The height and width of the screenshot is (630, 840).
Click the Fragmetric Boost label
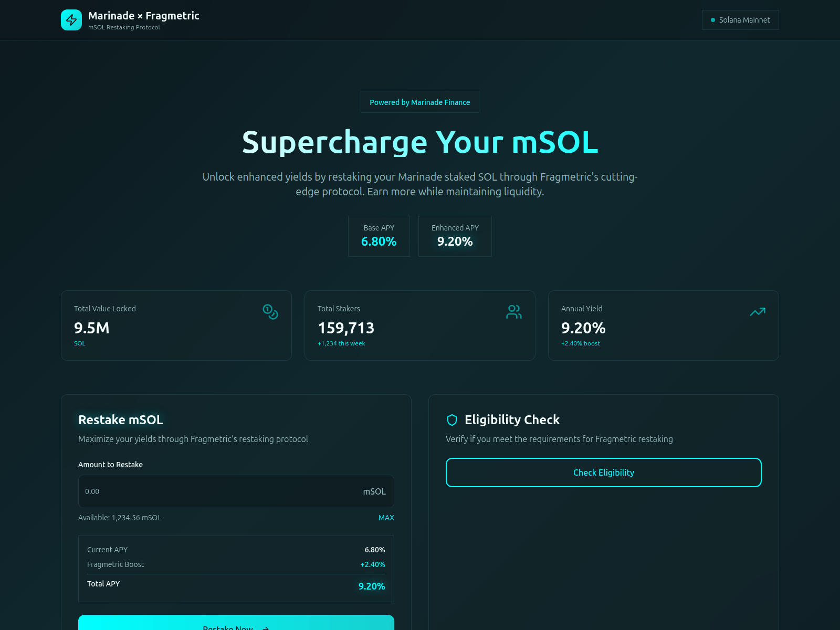tap(115, 564)
